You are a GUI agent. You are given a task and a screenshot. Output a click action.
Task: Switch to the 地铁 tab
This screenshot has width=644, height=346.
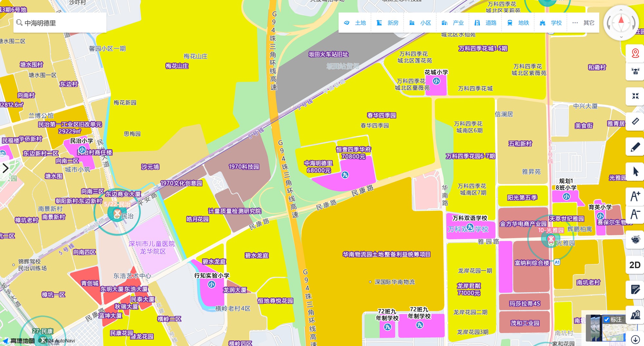pyautogui.click(x=518, y=23)
